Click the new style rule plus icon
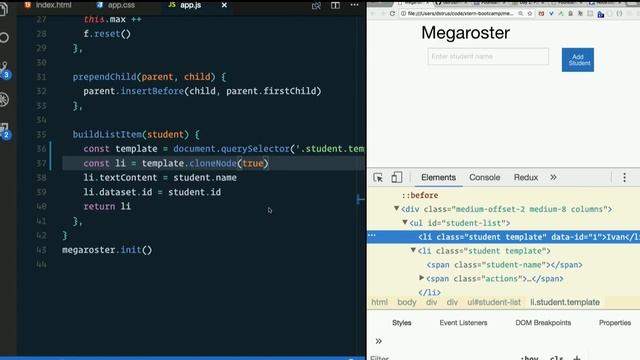 coord(576,358)
